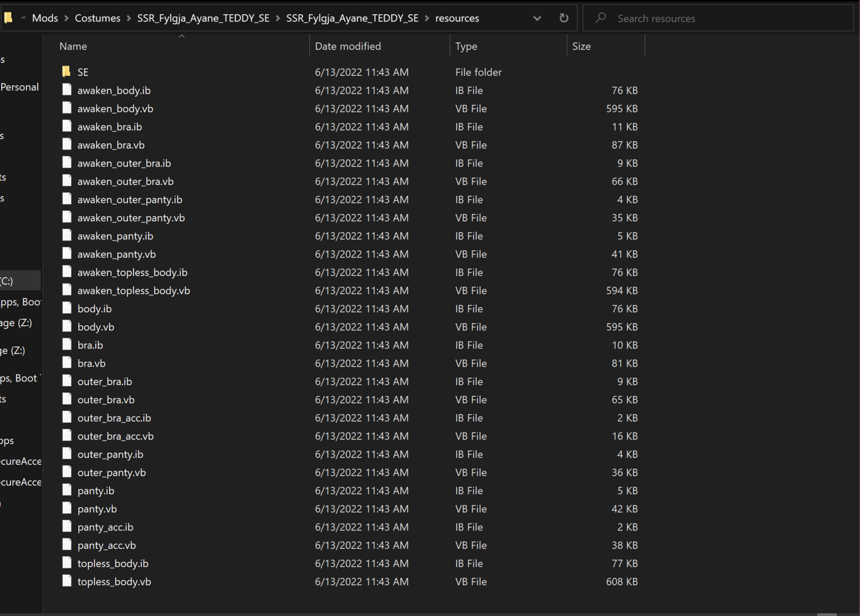
Task: Click File folder type for SE
Action: 479,72
